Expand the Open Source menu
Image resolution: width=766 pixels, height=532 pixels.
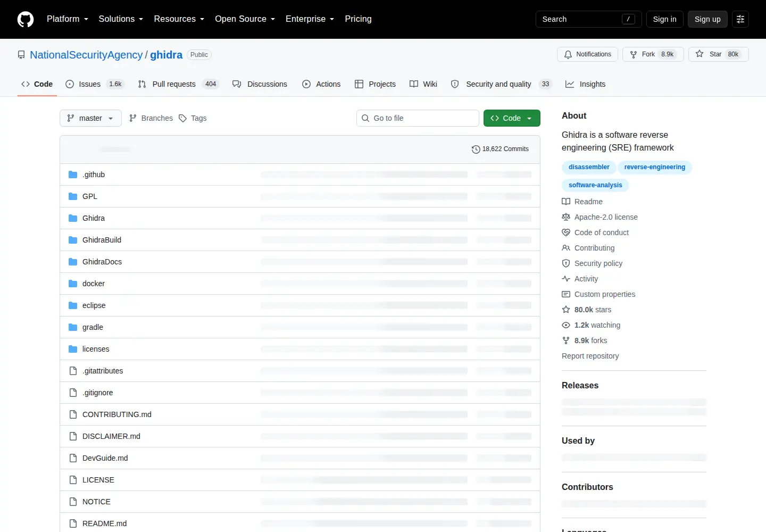pos(245,19)
